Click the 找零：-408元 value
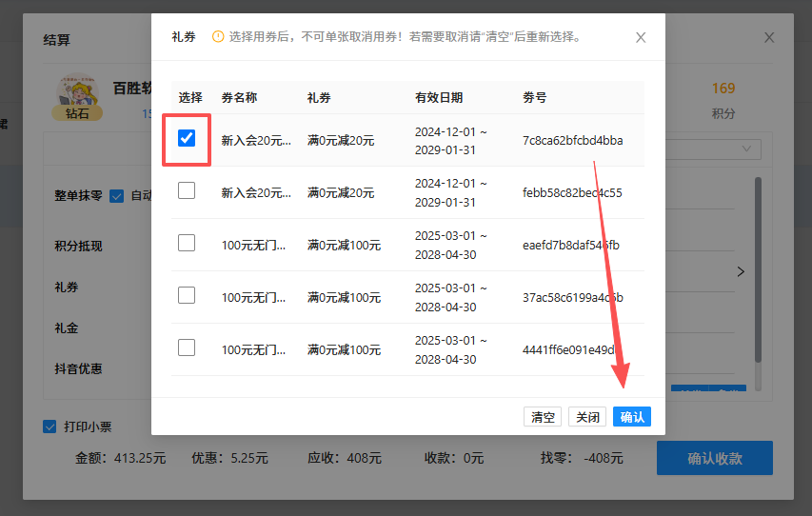The image size is (812, 516). pos(582,458)
